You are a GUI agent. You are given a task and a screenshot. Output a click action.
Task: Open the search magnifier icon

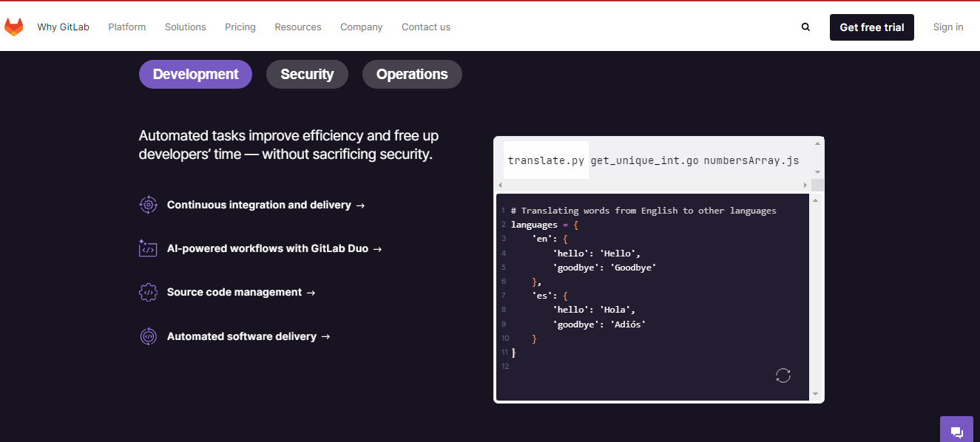coord(805,27)
